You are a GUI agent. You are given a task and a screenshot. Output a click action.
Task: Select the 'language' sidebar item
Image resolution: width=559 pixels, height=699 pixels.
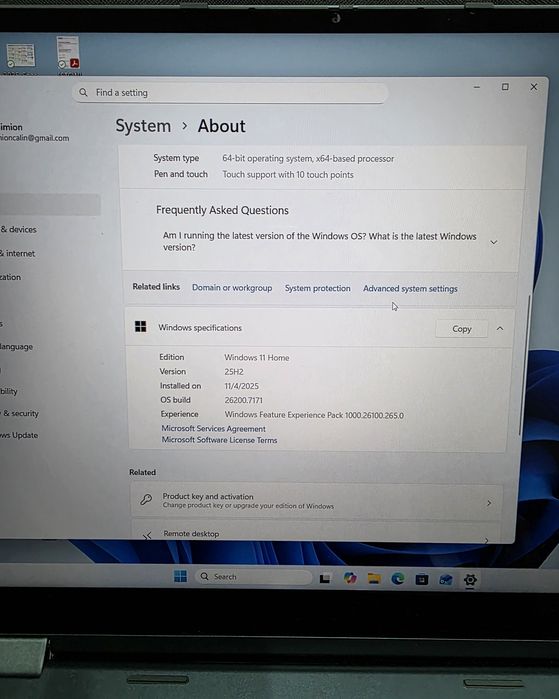pos(16,346)
